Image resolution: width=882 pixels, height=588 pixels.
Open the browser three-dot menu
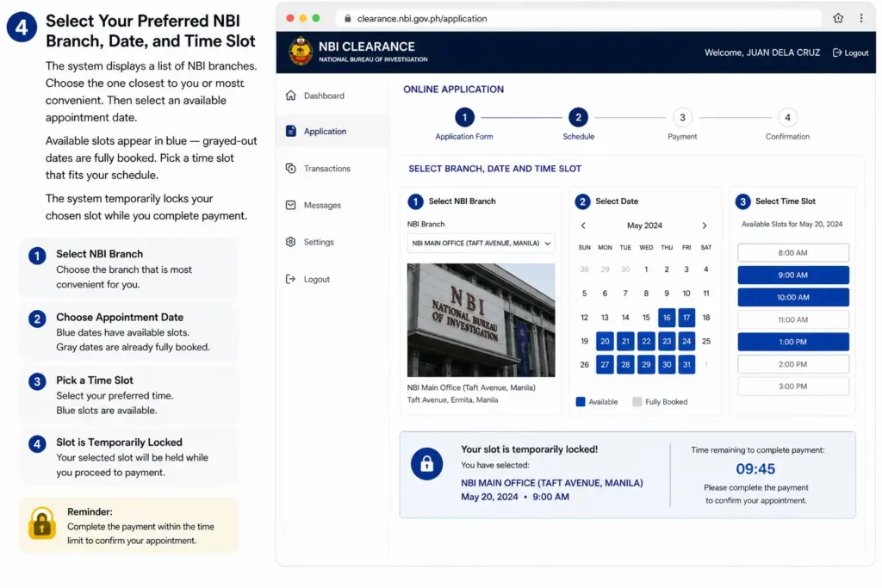pyautogui.click(x=860, y=18)
